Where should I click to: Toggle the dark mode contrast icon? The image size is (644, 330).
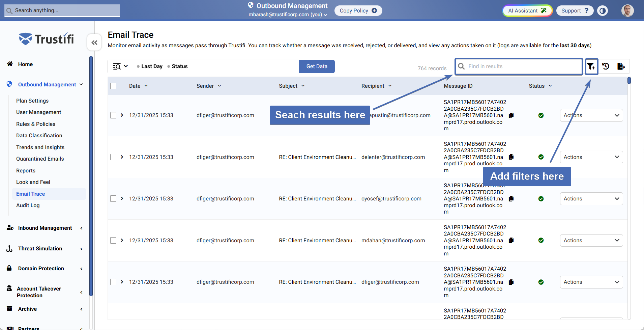coord(603,11)
